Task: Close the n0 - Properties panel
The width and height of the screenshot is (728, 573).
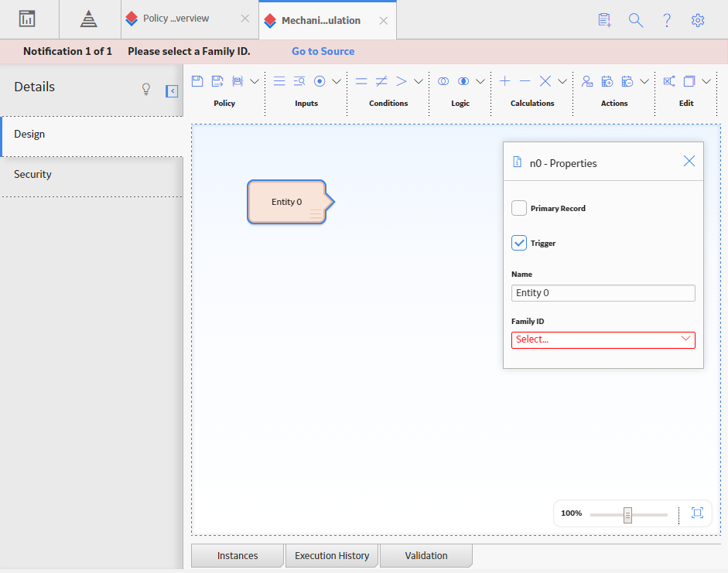Action: click(689, 161)
